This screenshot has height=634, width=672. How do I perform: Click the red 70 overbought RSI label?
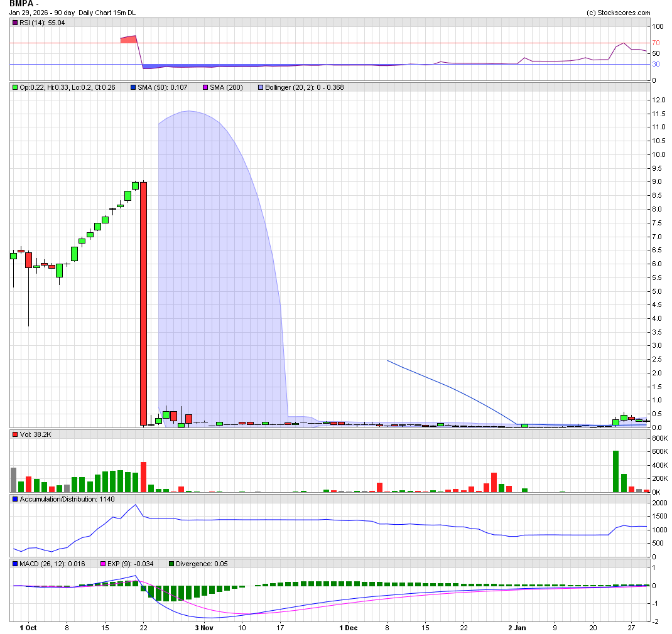pos(656,43)
